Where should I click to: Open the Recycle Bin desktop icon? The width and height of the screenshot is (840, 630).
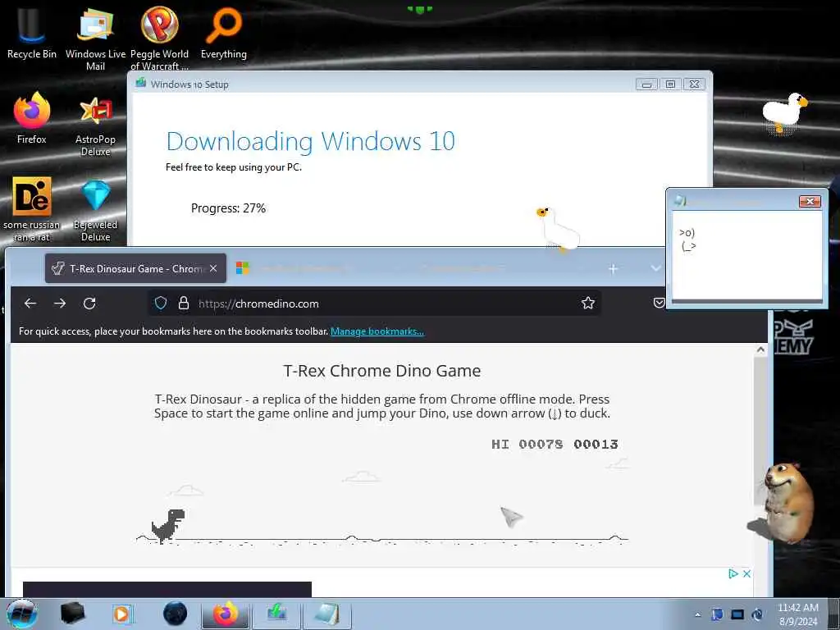pyautogui.click(x=32, y=32)
